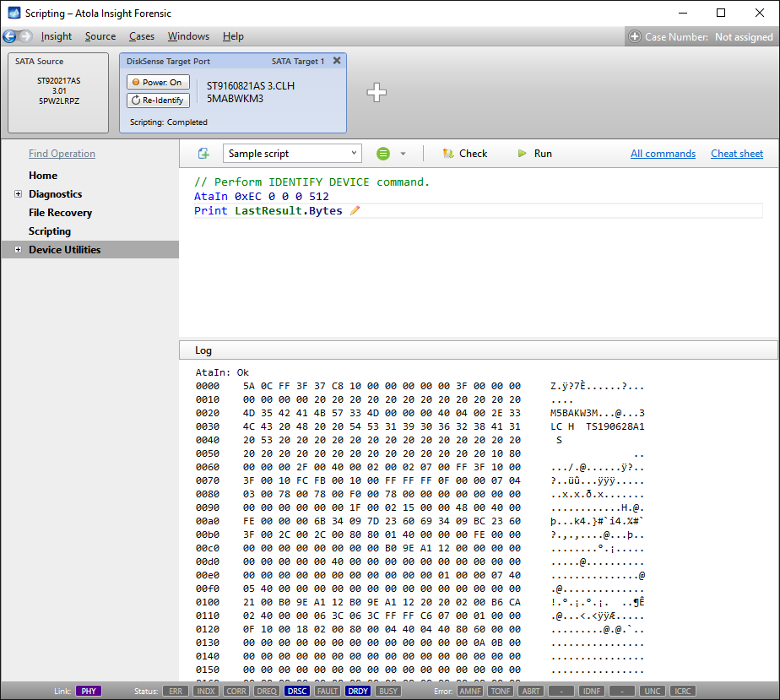780x700 pixels.
Task: Click the AtaIn 0xEC script line
Action: tap(261, 197)
